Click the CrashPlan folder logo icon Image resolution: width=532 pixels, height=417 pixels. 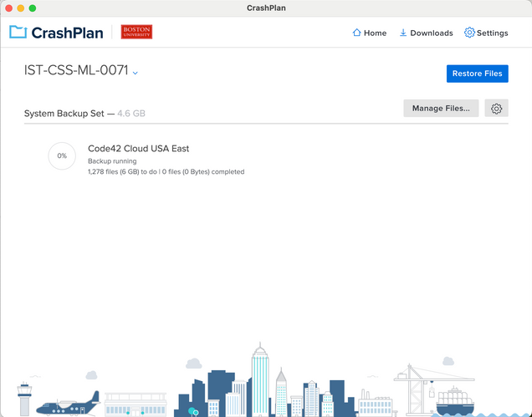coord(18,33)
